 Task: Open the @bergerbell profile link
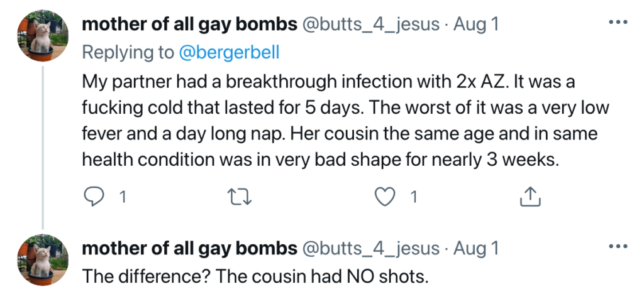(229, 53)
